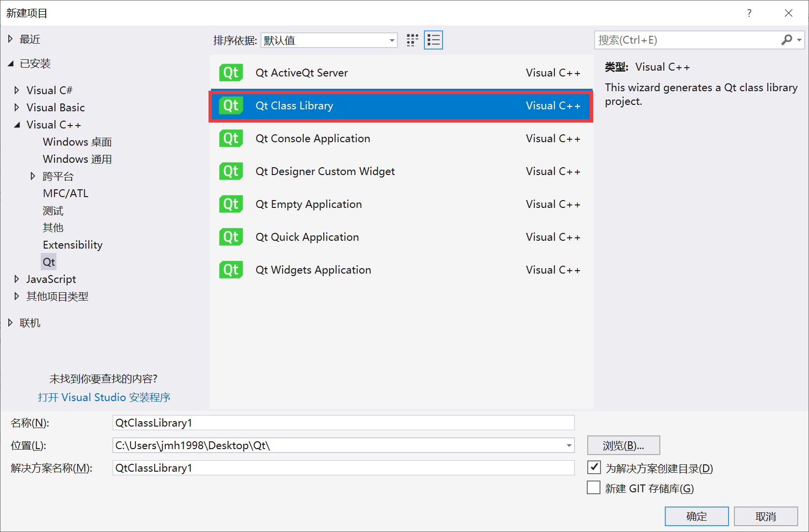Click the Qt ActiveQt Server template icon

[x=231, y=73]
